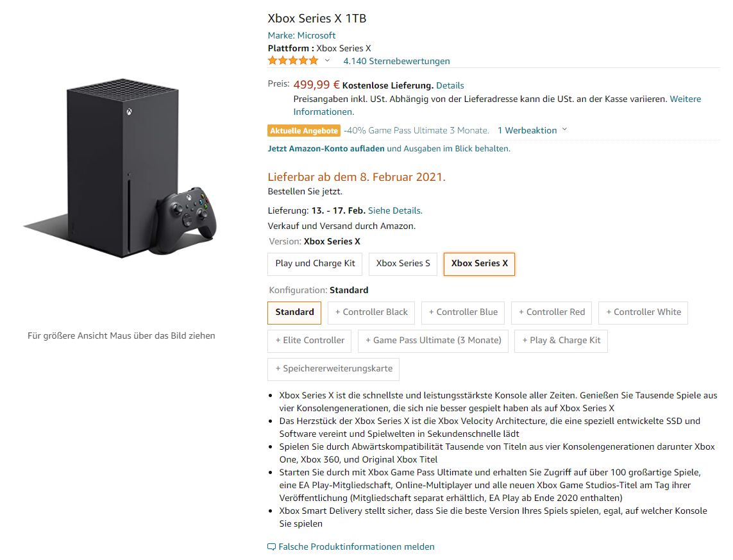Click the star rating icons
Screen dimensions: 733x560
tap(293, 61)
